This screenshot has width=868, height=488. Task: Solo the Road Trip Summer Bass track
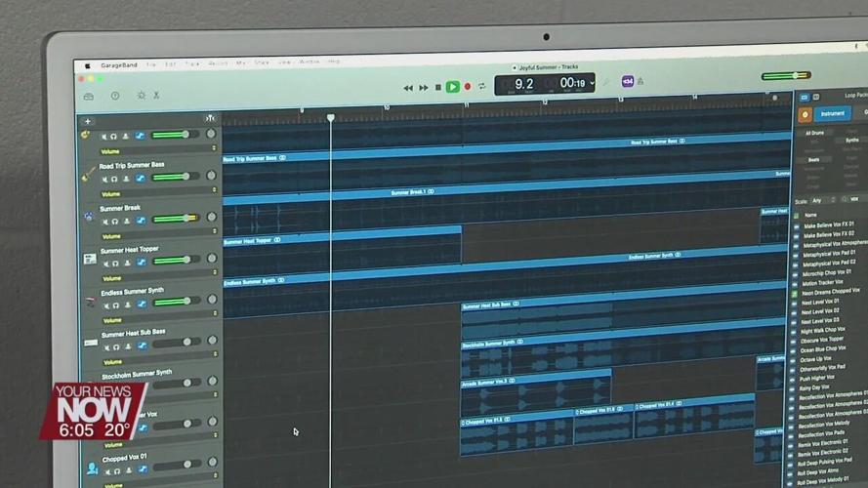tap(114, 180)
